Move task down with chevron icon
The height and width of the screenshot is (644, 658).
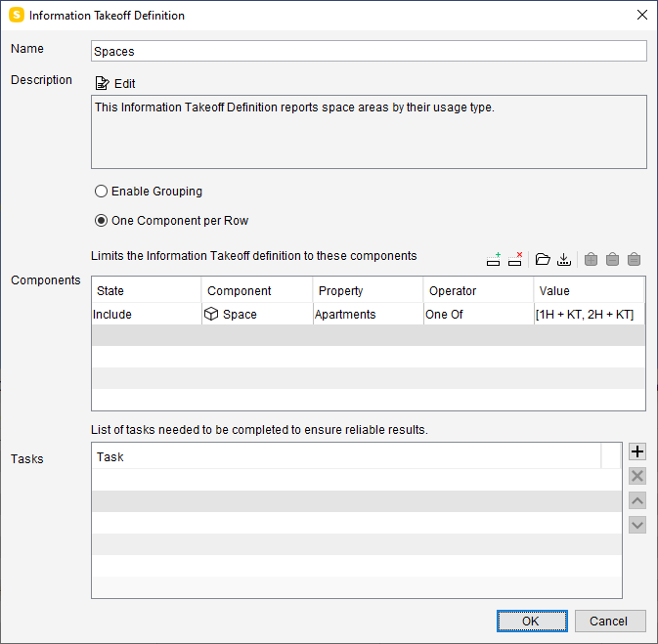coord(637,525)
